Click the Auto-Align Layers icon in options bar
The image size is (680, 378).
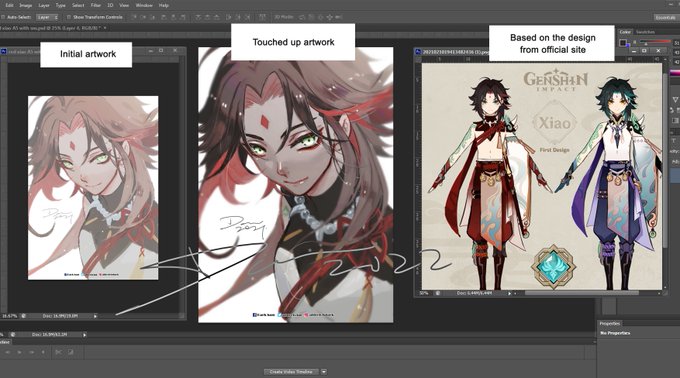point(262,17)
